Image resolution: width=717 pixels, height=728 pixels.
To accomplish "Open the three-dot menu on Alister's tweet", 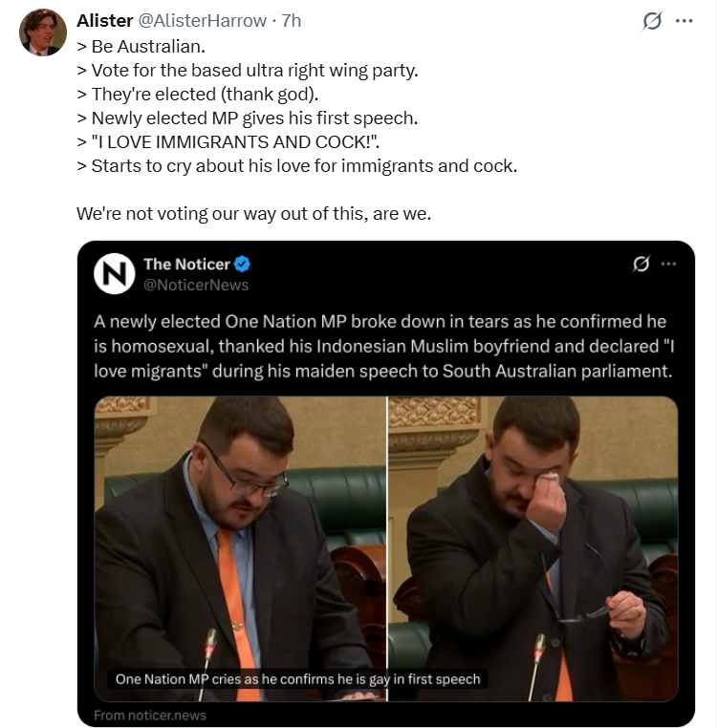I will [684, 21].
